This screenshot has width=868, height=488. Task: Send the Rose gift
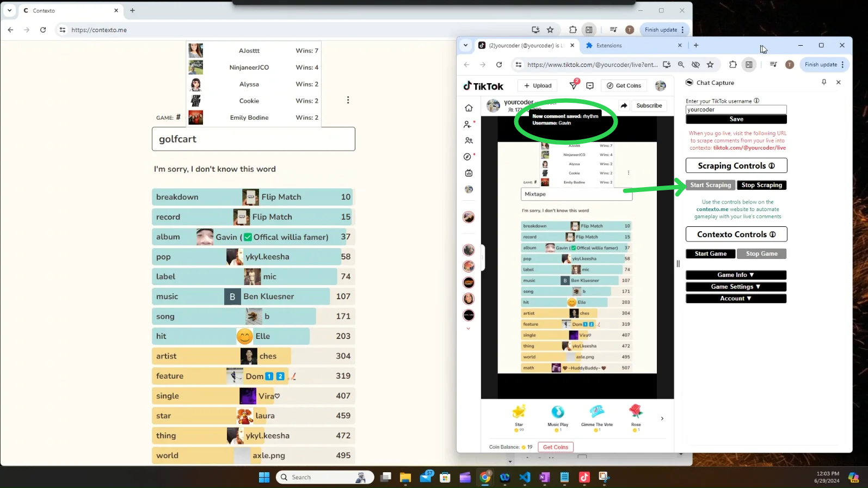pos(636,418)
